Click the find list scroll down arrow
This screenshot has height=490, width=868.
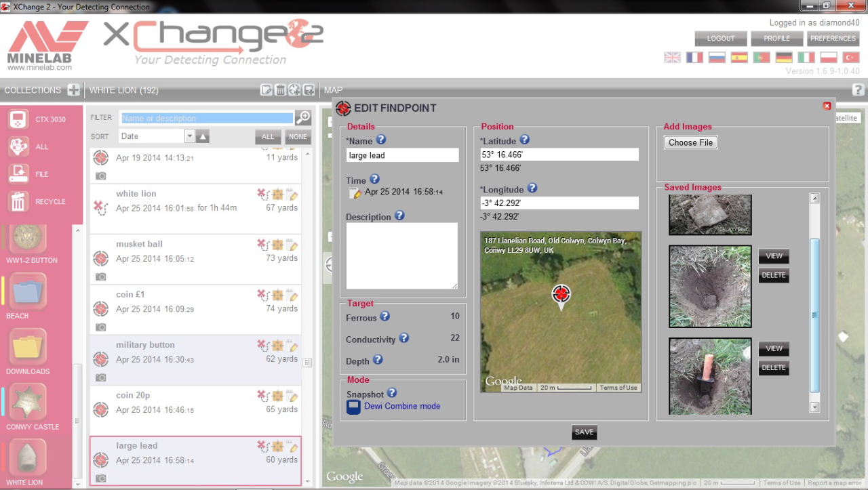[307, 481]
